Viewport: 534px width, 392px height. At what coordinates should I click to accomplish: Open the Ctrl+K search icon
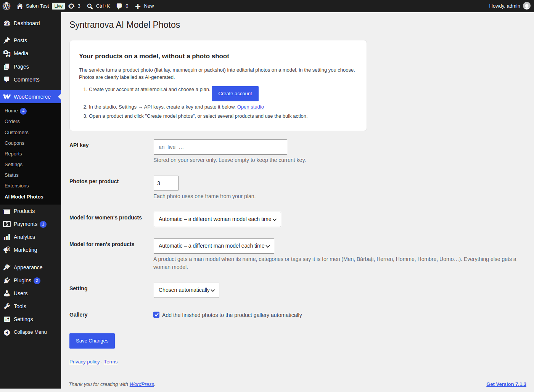point(90,6)
